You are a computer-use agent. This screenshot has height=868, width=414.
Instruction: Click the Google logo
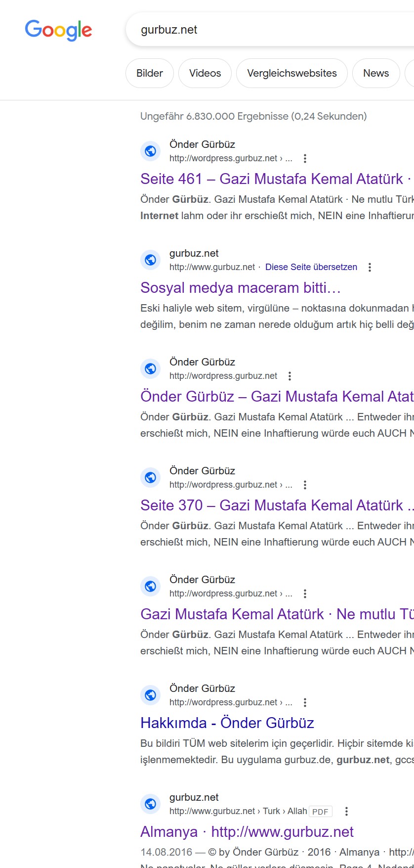pyautogui.click(x=58, y=30)
